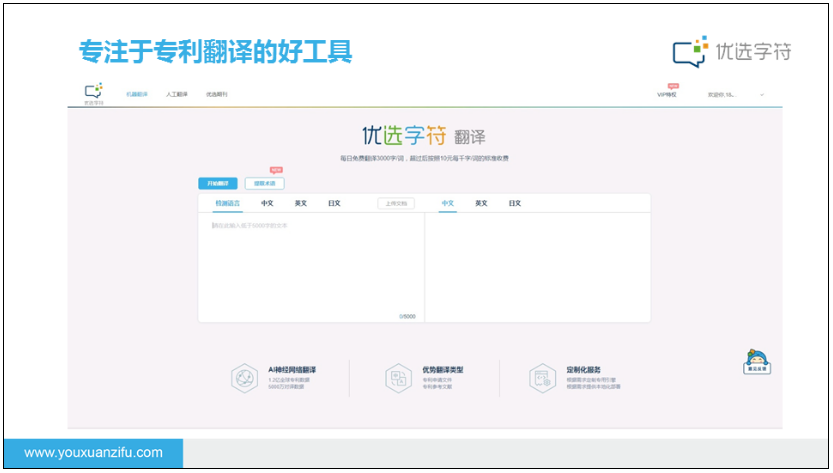Click the 定制化服务 hexagon icon
The width and height of the screenshot is (833, 473).
click(543, 378)
